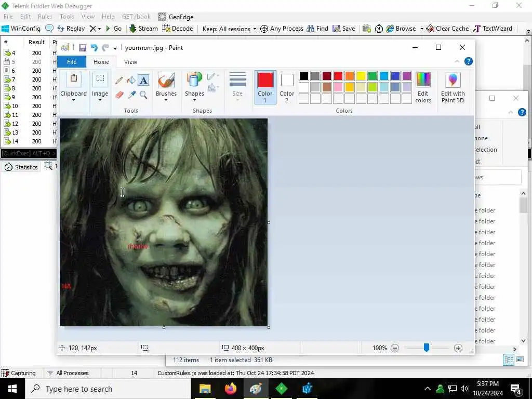Click Fiddler Decode toolbar button
The height and width of the screenshot is (399, 532).
coord(178,29)
